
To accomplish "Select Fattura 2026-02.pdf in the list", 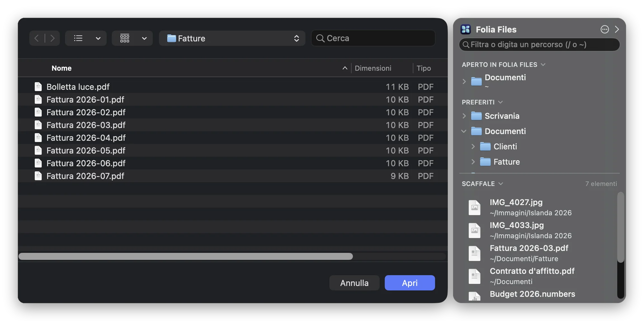I will tap(233, 112).
